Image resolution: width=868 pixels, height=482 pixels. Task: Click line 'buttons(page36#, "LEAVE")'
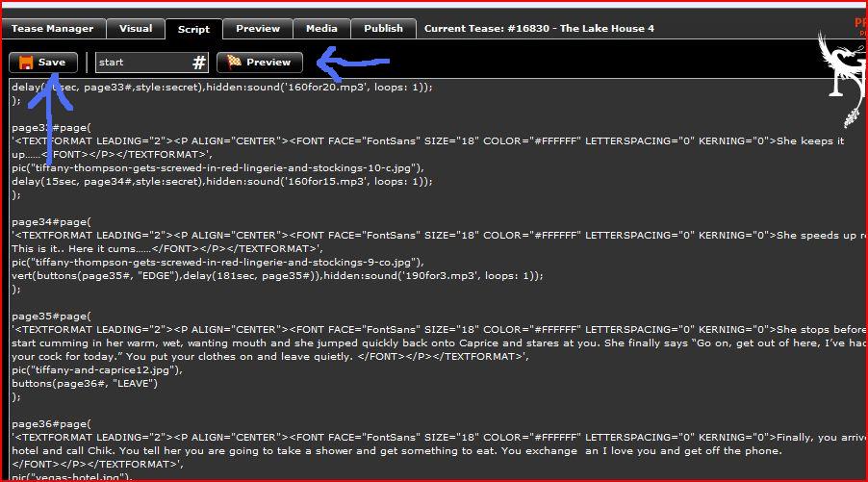pos(85,384)
